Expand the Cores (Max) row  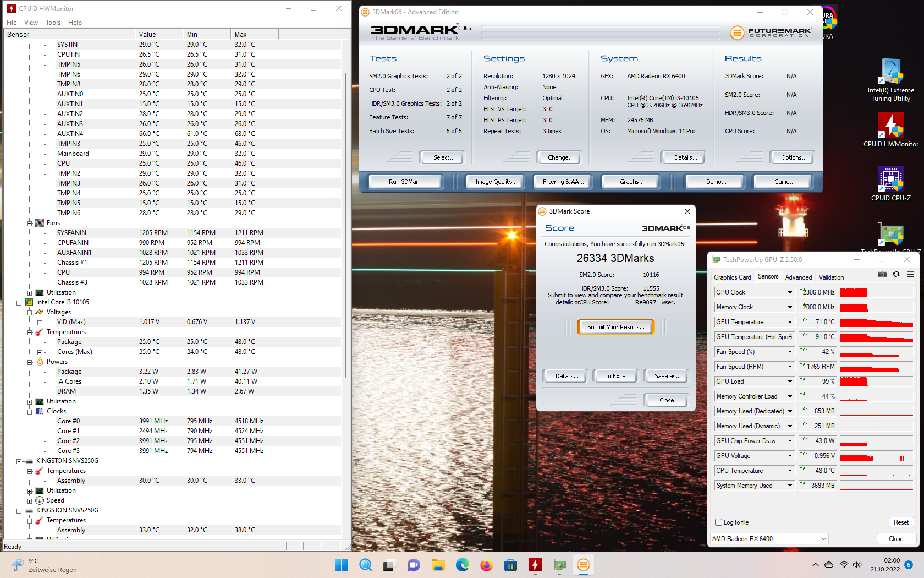tap(40, 352)
